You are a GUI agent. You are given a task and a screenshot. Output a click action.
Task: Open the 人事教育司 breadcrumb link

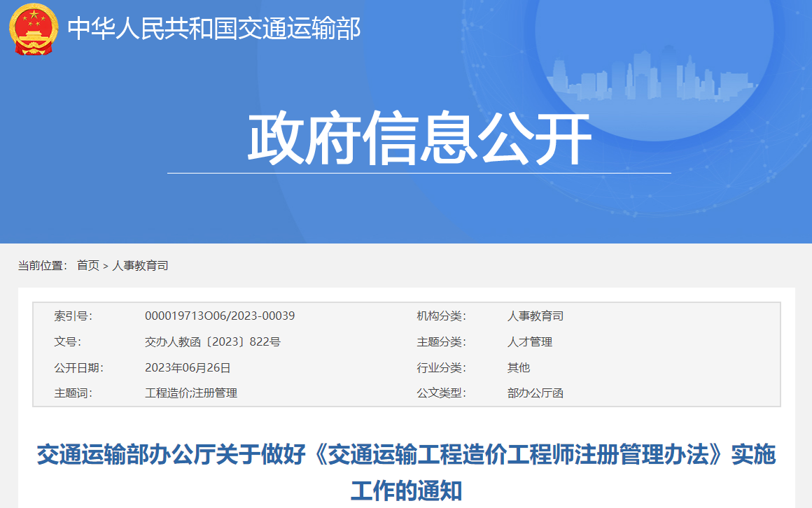[x=141, y=264]
